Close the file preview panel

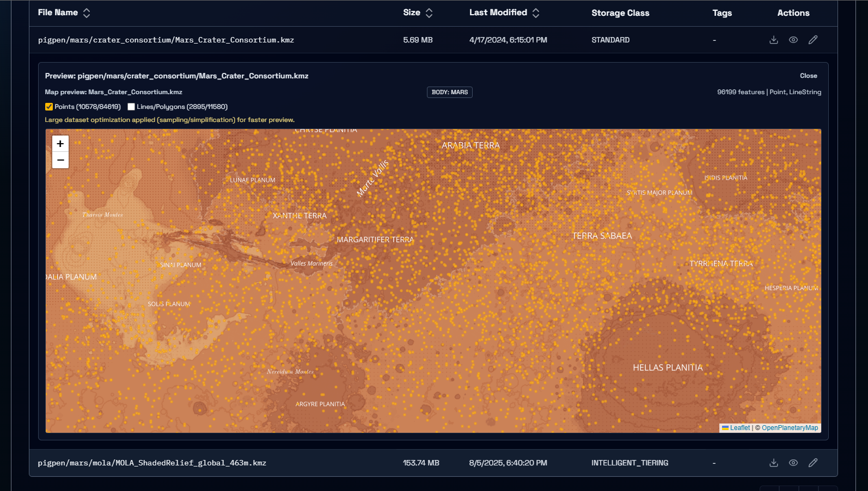(808, 76)
